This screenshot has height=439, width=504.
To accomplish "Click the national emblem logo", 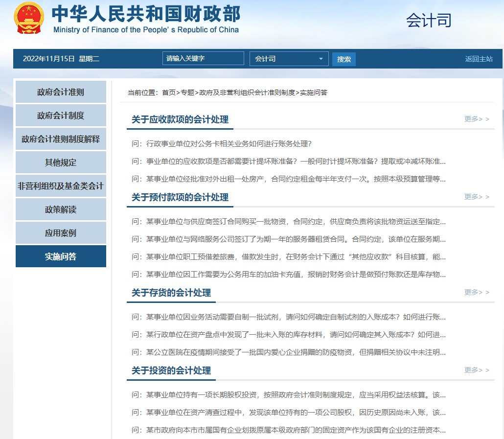I will 29,18.
